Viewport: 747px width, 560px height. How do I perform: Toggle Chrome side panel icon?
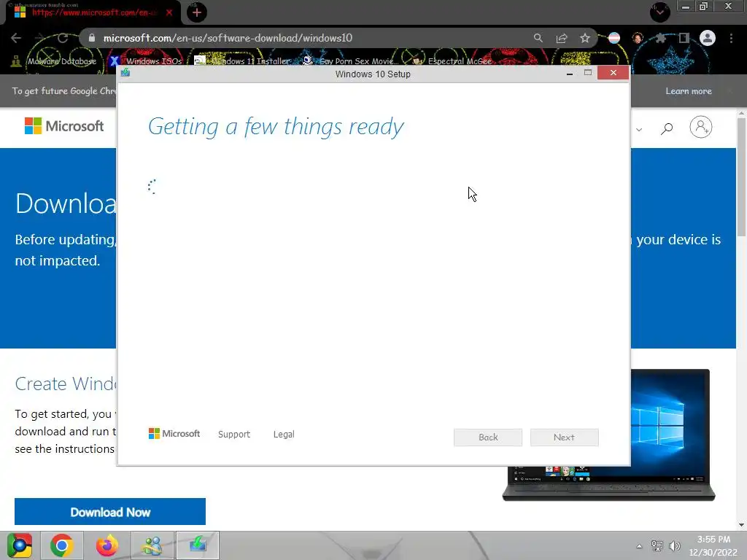684,38
